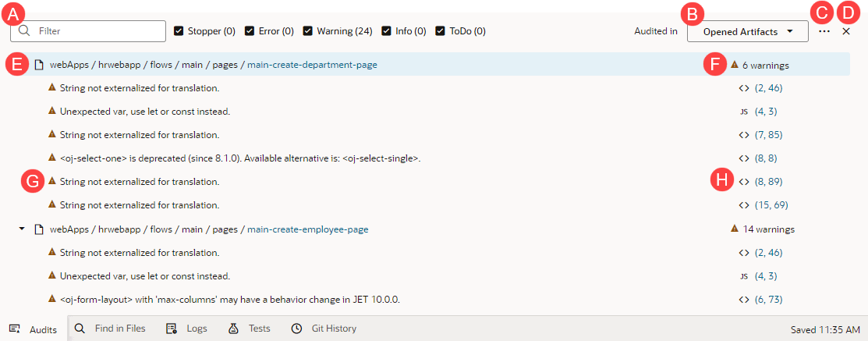Click the 6 warnings count text

pyautogui.click(x=766, y=65)
